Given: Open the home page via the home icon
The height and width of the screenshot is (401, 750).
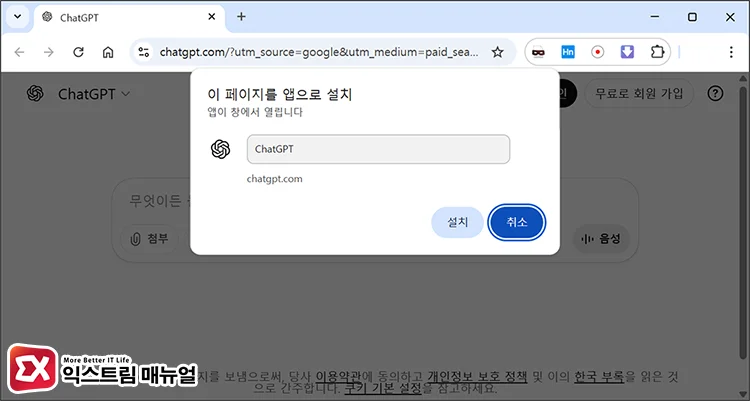Looking at the screenshot, I should point(108,52).
